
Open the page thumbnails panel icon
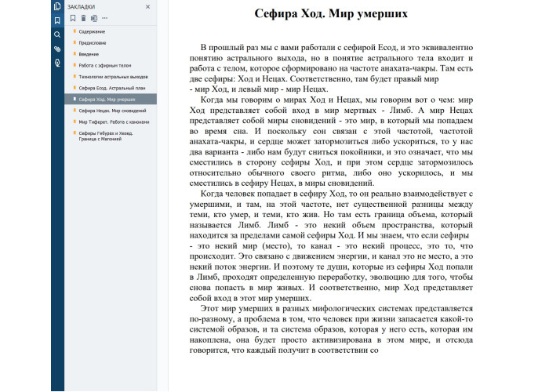point(57,6)
